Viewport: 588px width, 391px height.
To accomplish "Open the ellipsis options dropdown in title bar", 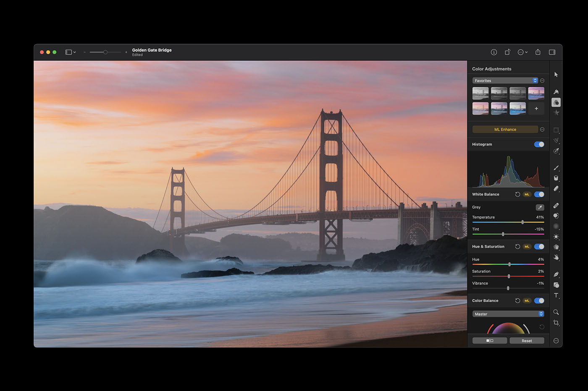I will [x=522, y=52].
